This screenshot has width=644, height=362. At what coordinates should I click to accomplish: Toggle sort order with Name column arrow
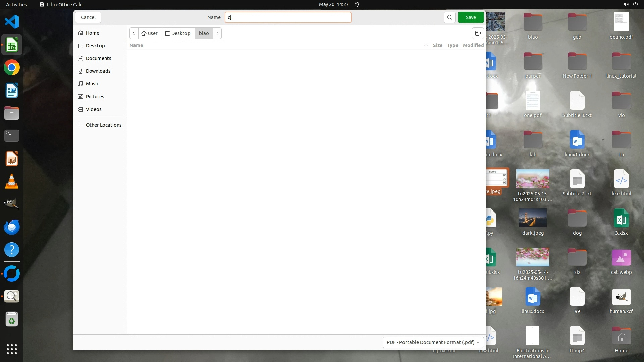click(426, 45)
